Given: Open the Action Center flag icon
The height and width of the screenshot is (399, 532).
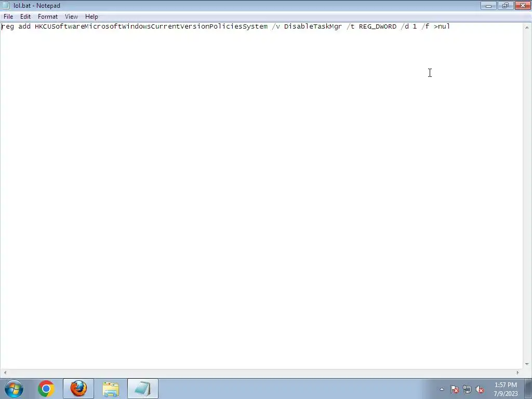Looking at the screenshot, I should 455,389.
